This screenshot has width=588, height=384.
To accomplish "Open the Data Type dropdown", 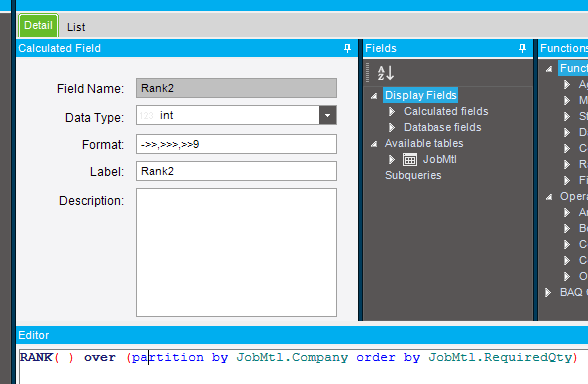I will 327,115.
